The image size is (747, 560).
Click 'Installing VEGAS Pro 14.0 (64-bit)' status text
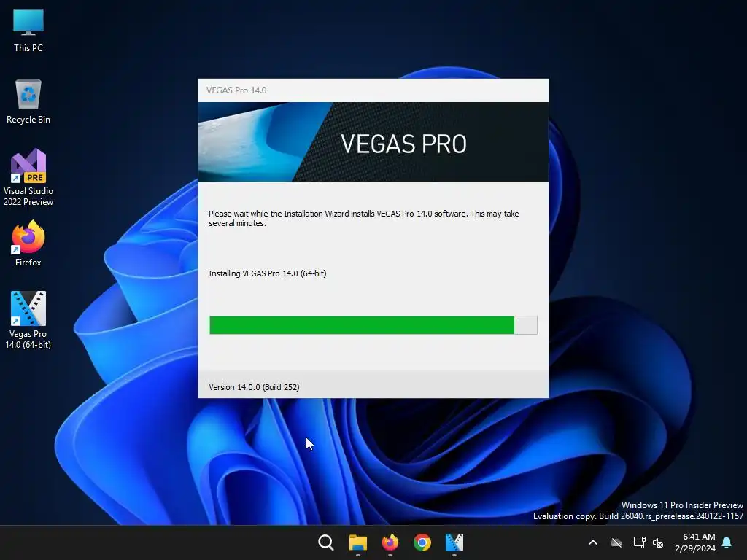click(x=267, y=273)
